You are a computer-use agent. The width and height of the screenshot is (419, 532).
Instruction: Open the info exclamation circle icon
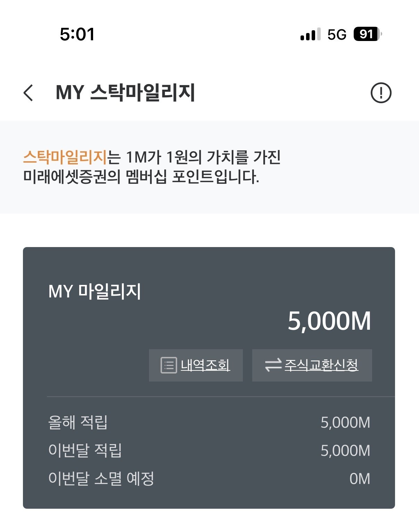pos(381,93)
